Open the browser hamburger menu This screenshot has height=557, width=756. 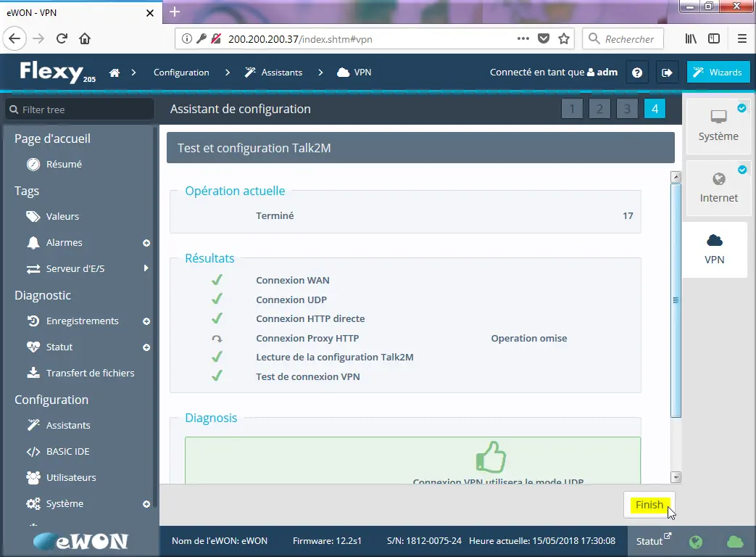tap(742, 38)
